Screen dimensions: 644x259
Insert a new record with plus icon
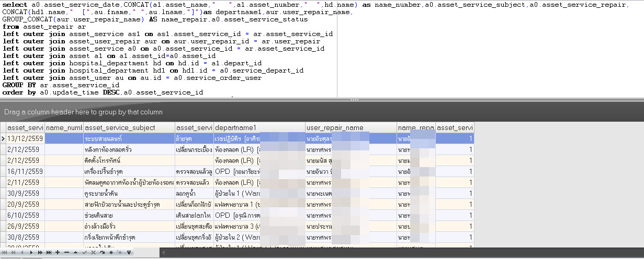tap(58, 252)
